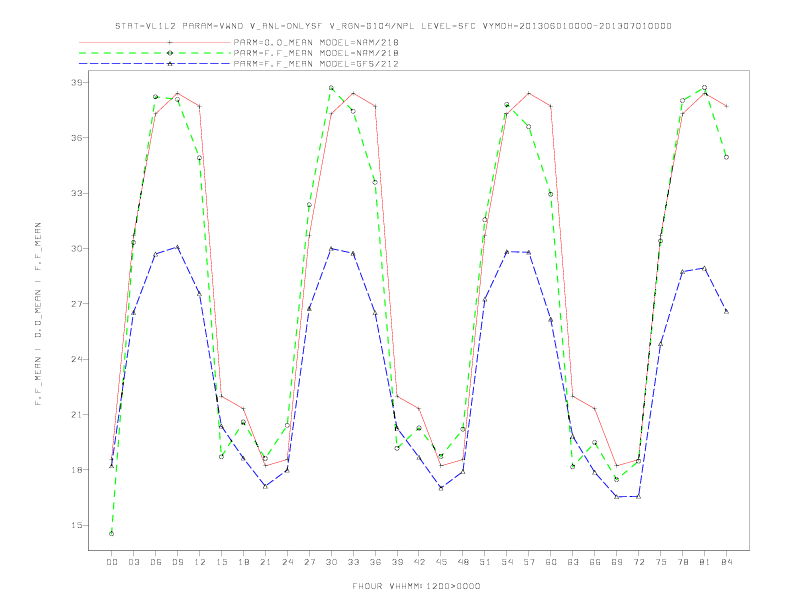Click x-axis forecast hour 72
Viewport: 792px width, 612px height.
click(x=638, y=562)
